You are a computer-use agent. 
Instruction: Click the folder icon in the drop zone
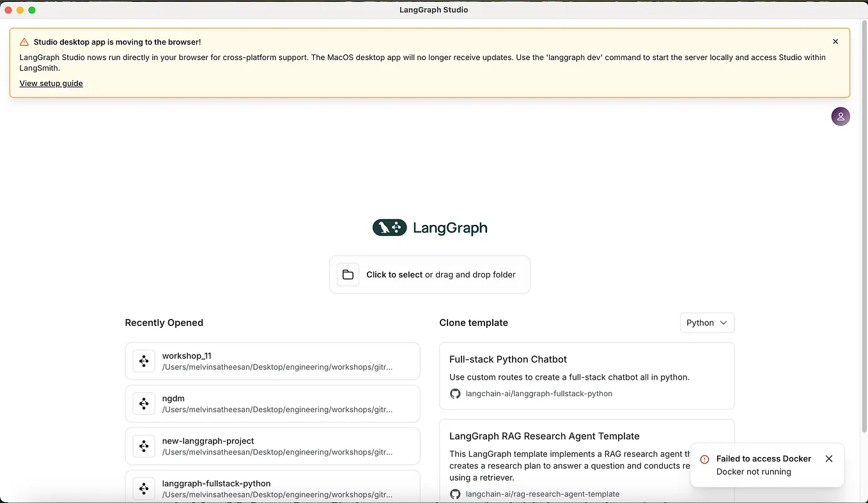coord(347,274)
